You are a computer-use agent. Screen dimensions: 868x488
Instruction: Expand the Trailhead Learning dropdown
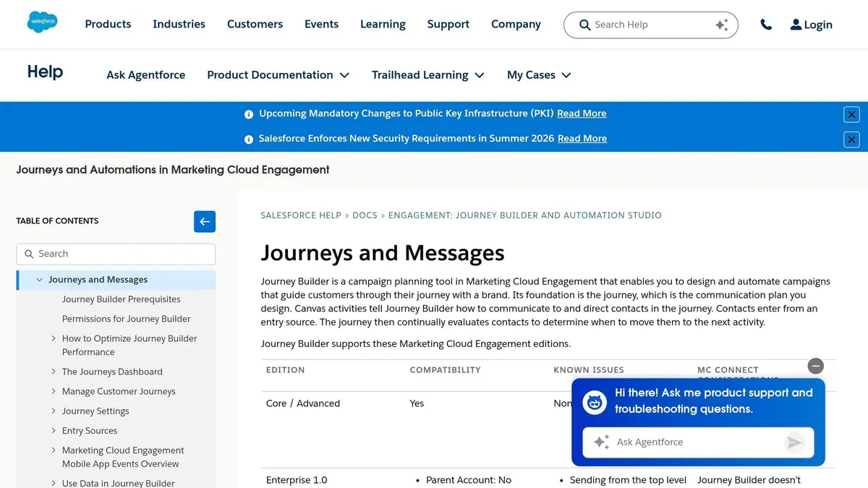480,75
